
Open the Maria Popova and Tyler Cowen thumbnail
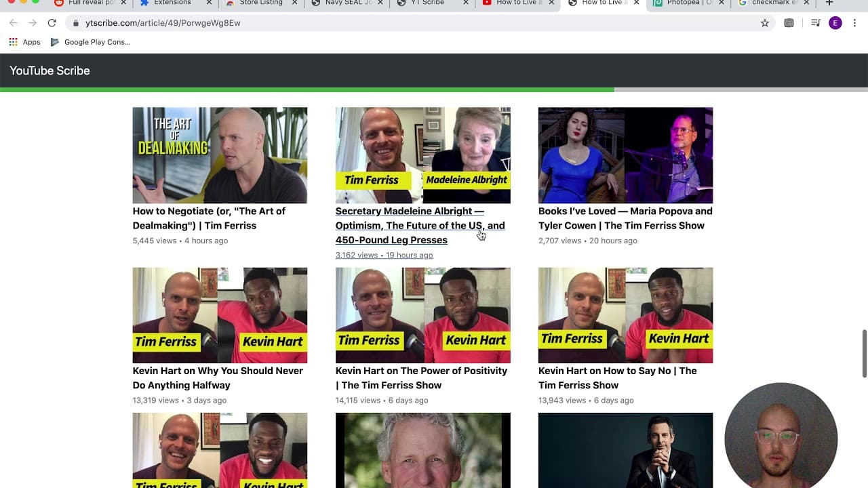[x=625, y=155]
